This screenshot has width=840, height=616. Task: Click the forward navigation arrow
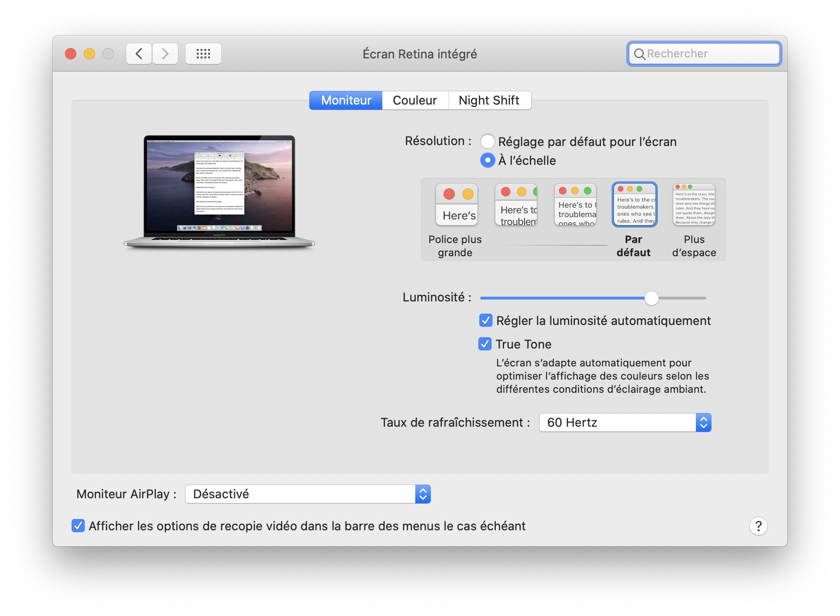tap(165, 53)
